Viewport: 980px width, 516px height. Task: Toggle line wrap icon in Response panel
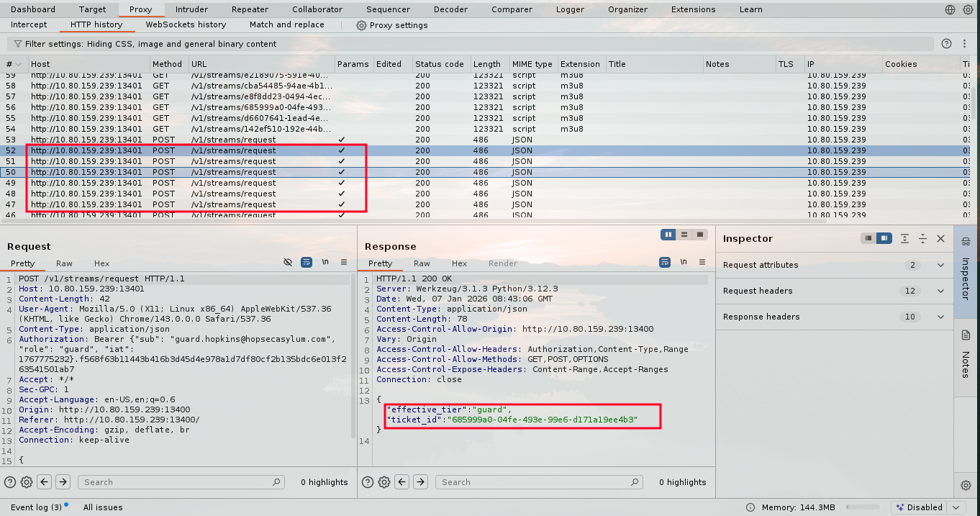(x=665, y=263)
